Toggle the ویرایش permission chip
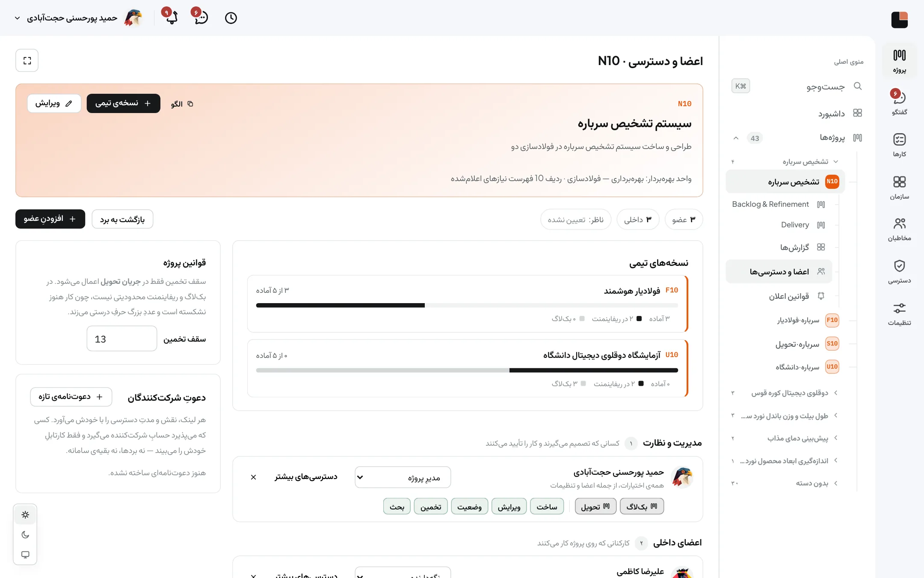This screenshot has width=924, height=578. 509,506
